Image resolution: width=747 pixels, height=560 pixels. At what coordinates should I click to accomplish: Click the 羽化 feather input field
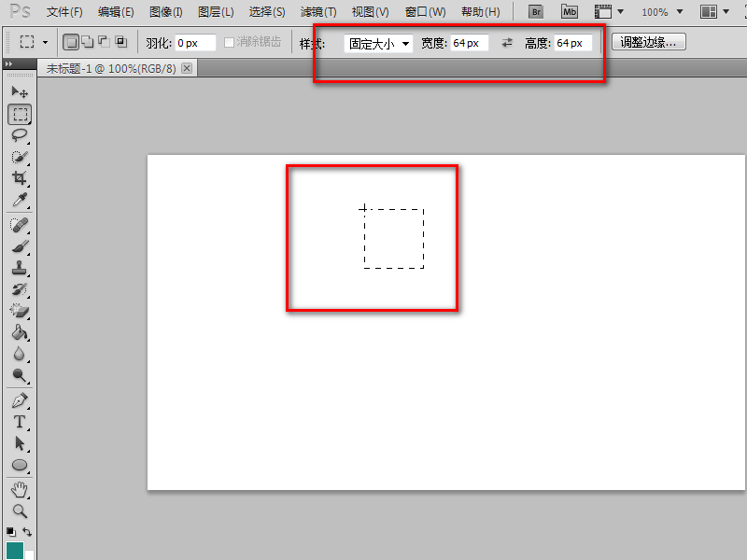coord(195,43)
